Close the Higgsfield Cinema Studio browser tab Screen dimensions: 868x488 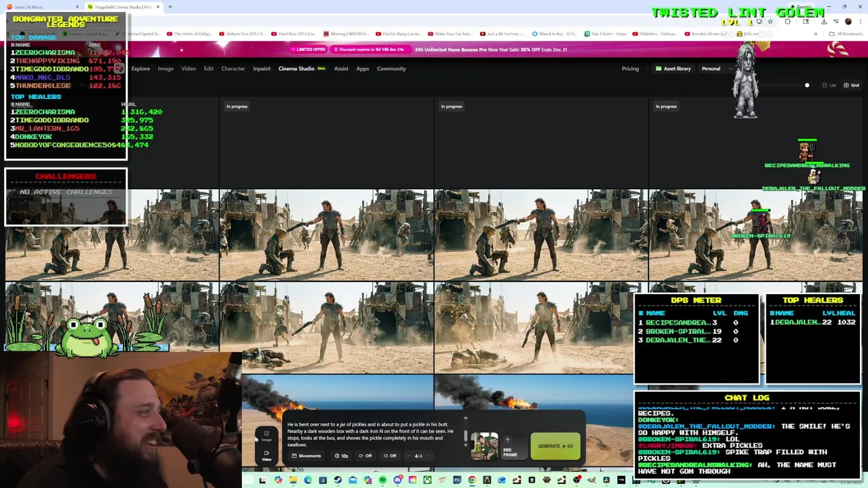click(x=158, y=7)
